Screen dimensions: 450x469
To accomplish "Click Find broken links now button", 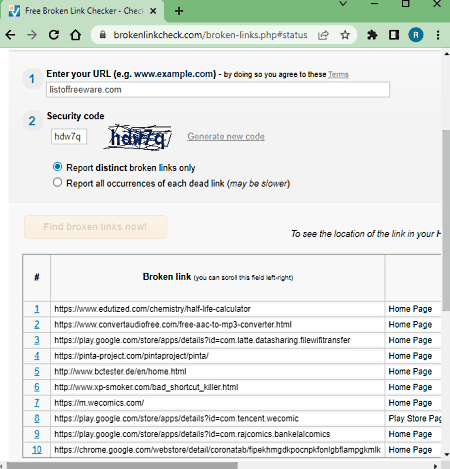I will pos(96,227).
